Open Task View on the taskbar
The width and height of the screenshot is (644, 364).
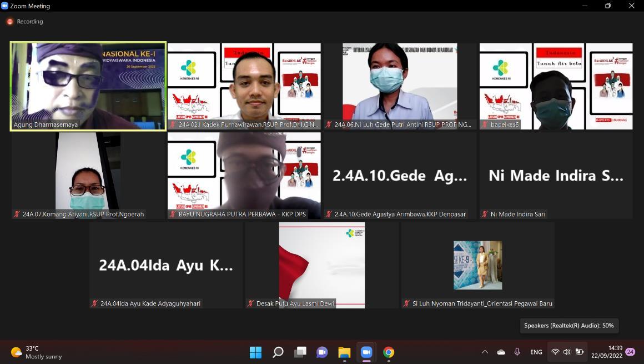pyautogui.click(x=300, y=352)
